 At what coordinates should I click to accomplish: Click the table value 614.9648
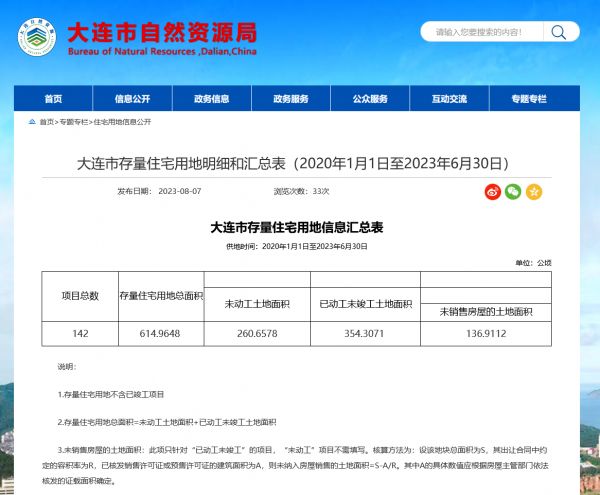(160, 334)
